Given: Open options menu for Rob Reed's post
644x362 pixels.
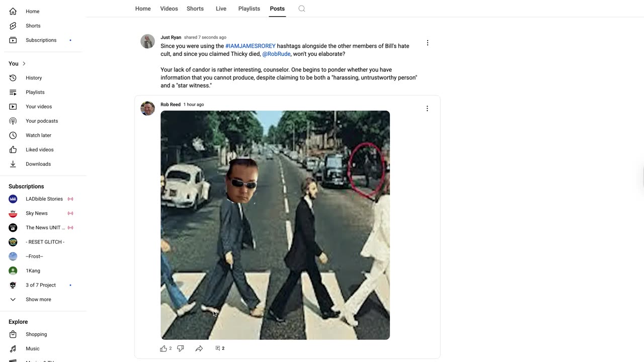Looking at the screenshot, I should pos(427,109).
